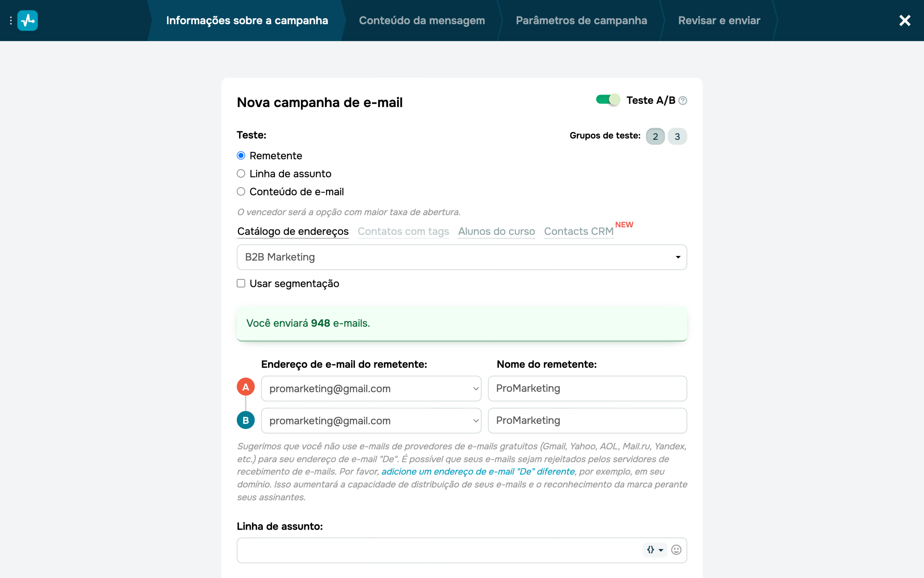This screenshot has height=578, width=924.
Task: Click the adicione um endereço de e-mail "De" diferente link
Action: coord(478,472)
